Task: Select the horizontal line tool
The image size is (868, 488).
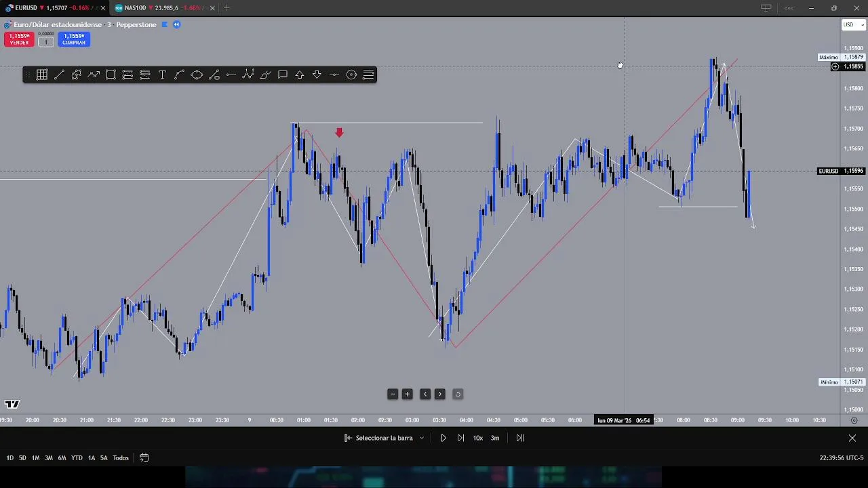Action: (x=231, y=75)
